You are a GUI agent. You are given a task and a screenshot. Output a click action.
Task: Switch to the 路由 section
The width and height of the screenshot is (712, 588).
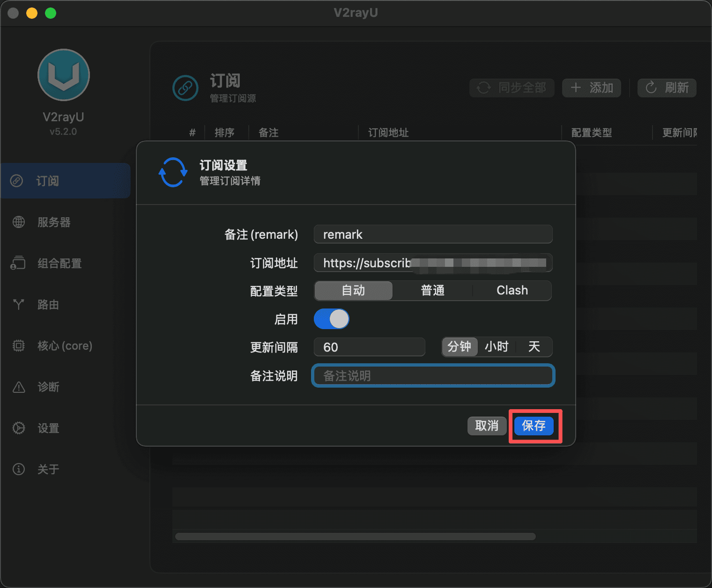point(66,304)
